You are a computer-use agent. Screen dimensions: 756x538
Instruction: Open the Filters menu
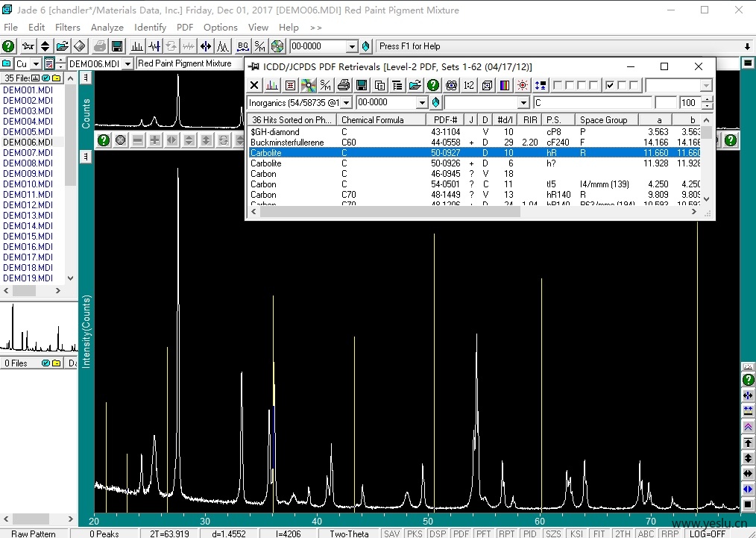point(67,28)
